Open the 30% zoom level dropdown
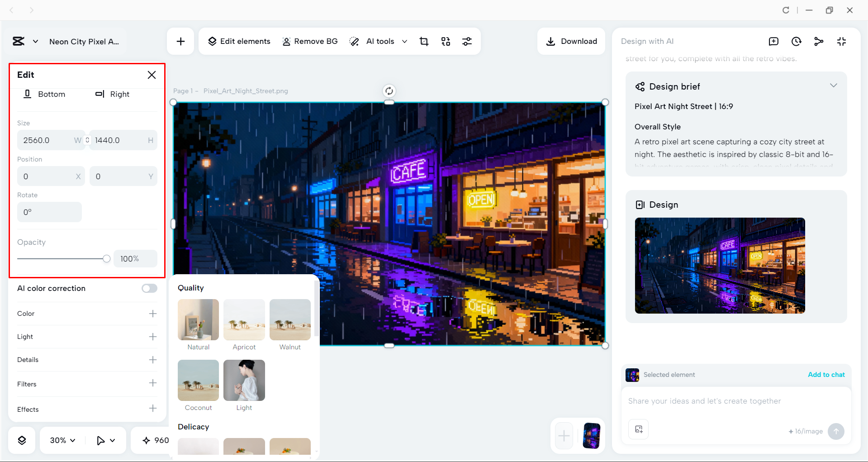The width and height of the screenshot is (868, 462). tap(62, 440)
